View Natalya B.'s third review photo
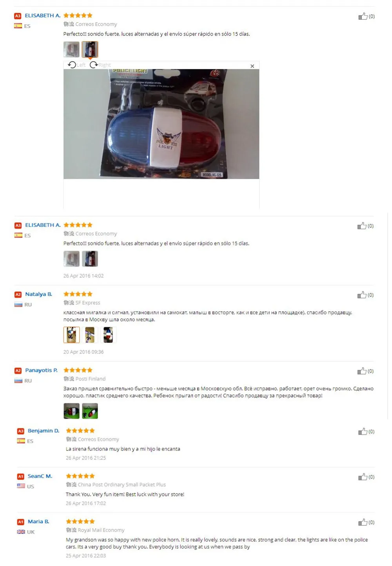392x566 pixels. [108, 335]
